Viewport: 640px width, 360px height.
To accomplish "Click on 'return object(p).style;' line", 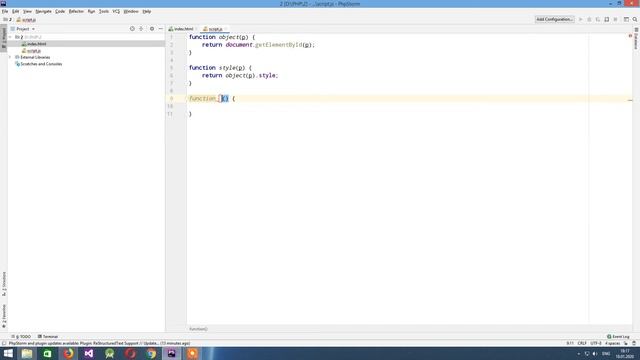I will (240, 76).
